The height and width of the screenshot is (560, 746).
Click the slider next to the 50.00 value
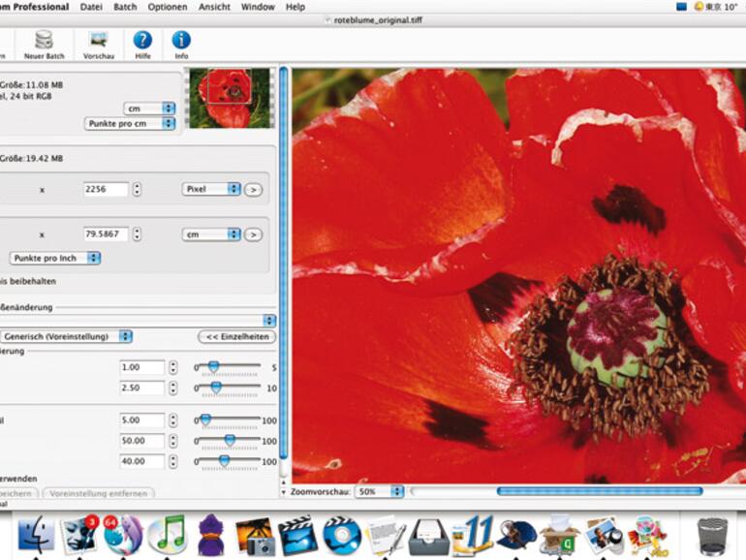pos(229,441)
